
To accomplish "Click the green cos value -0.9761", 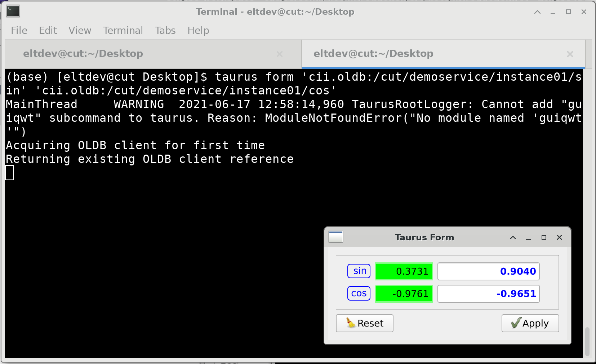I will [404, 293].
